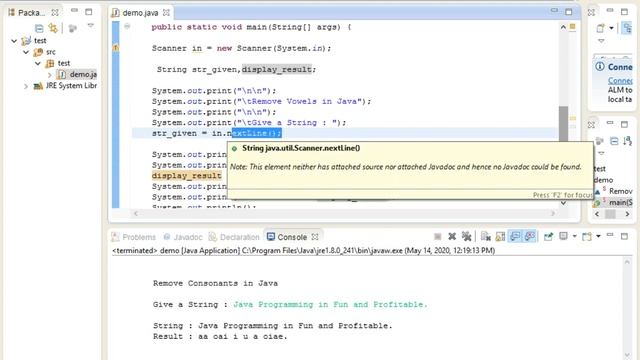The image size is (640, 360).
Task: Click display_result variable in declaration line
Action: [x=277, y=69]
